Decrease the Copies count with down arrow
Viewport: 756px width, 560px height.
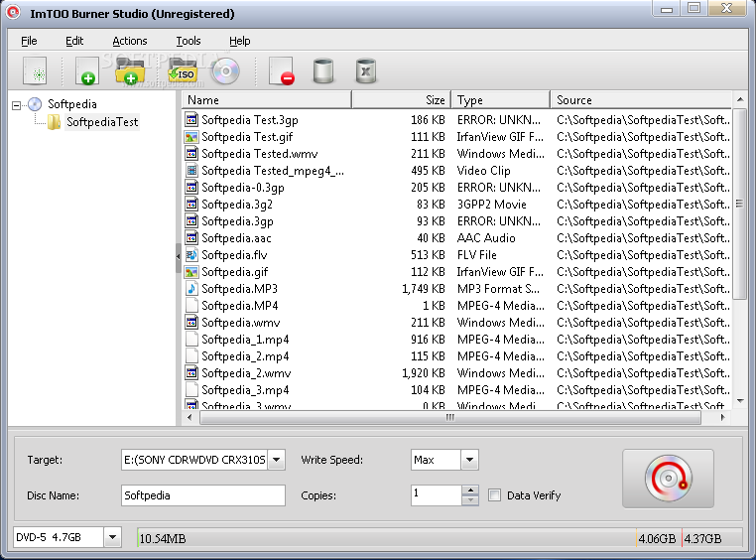(470, 500)
